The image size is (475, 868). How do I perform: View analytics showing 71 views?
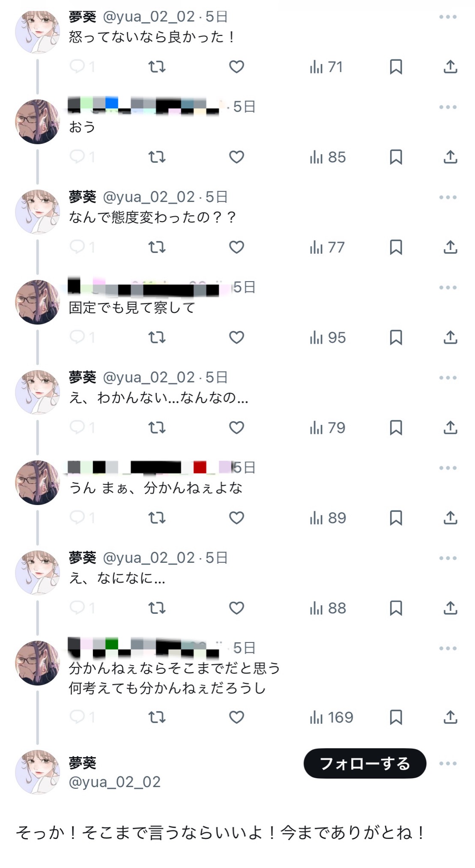tap(326, 67)
